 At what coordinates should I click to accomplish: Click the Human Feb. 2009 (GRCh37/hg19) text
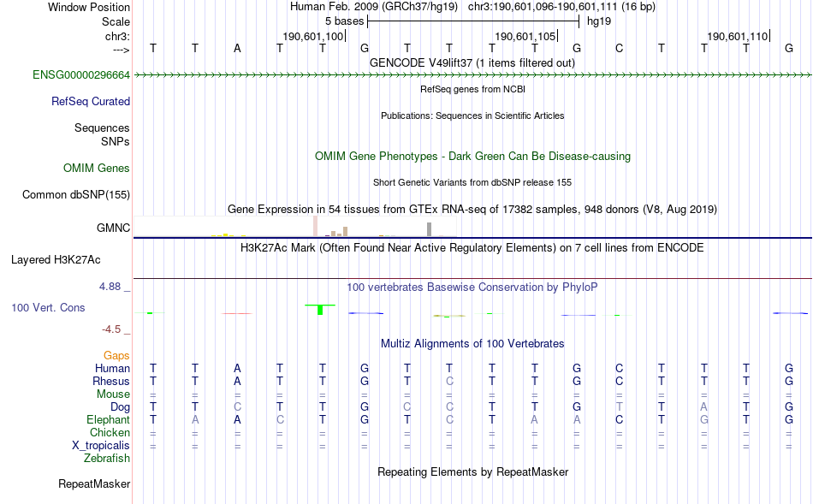(374, 7)
